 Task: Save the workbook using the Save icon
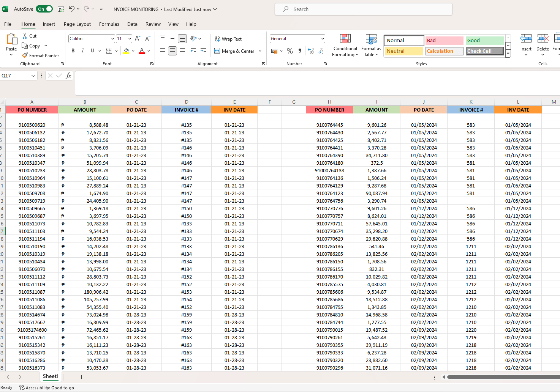tap(61, 9)
